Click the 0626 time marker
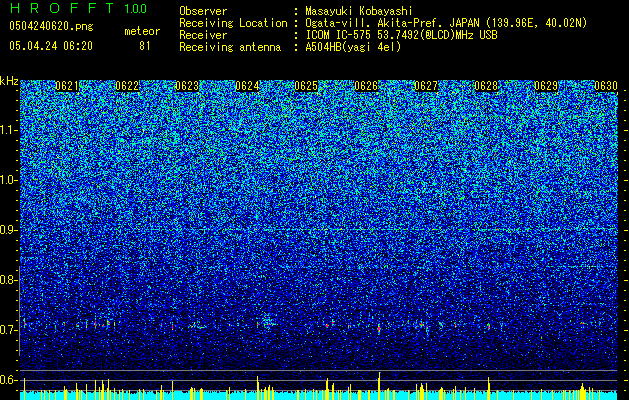 tap(366, 86)
